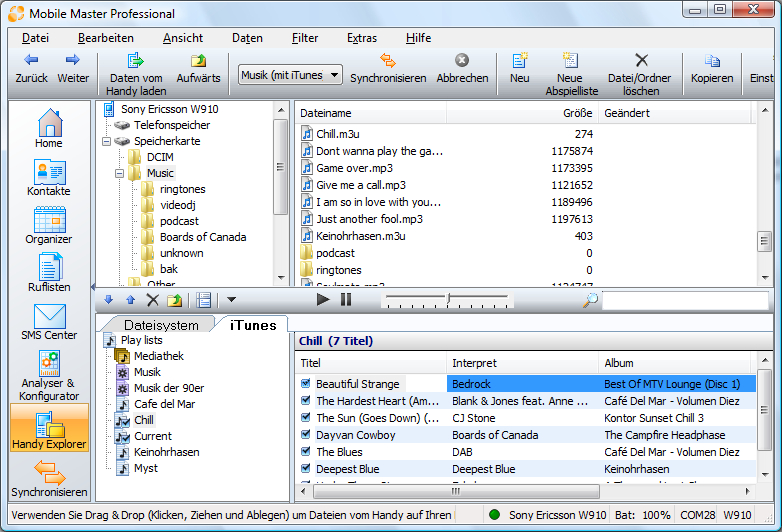Open the Kontakte section in sidebar

[48, 178]
